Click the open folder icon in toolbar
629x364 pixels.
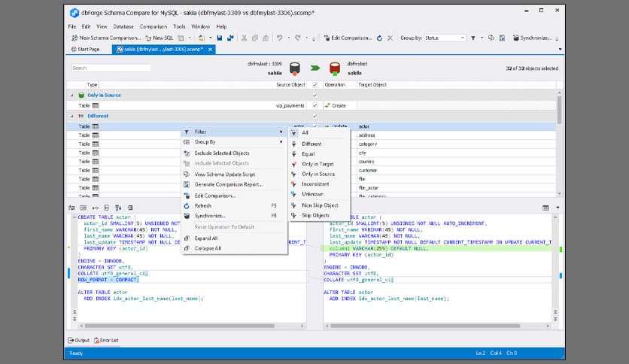202,38
